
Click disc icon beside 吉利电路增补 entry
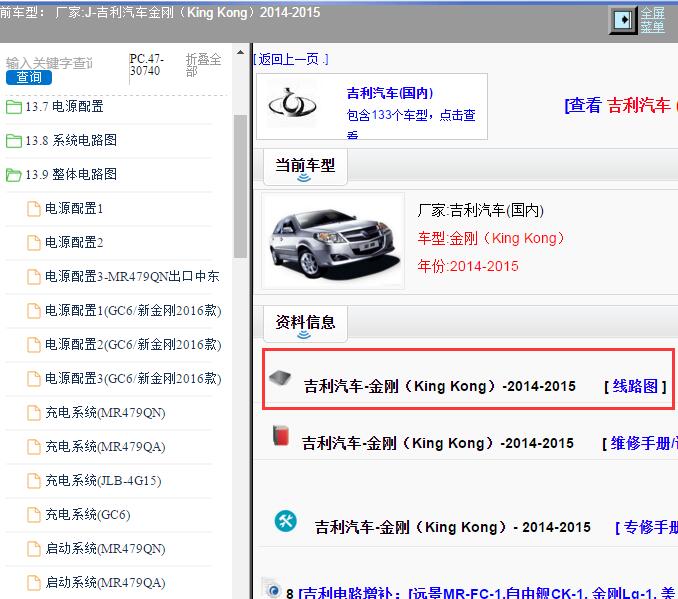coord(272,588)
